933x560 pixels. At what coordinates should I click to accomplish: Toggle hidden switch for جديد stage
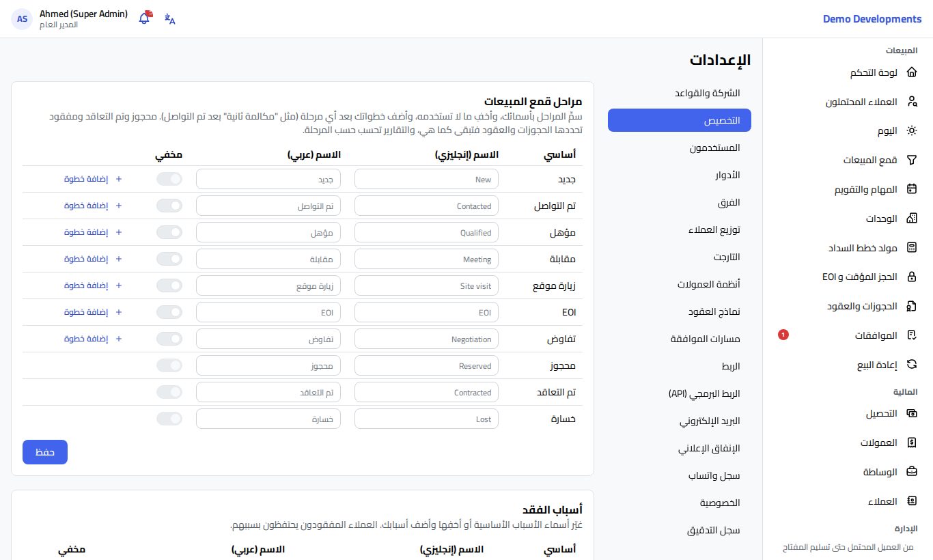coord(169,179)
